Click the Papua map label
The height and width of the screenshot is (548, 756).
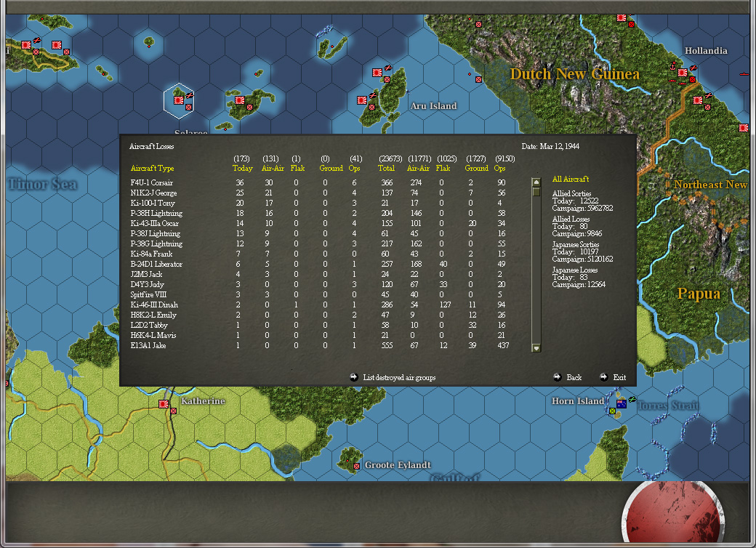pyautogui.click(x=699, y=294)
